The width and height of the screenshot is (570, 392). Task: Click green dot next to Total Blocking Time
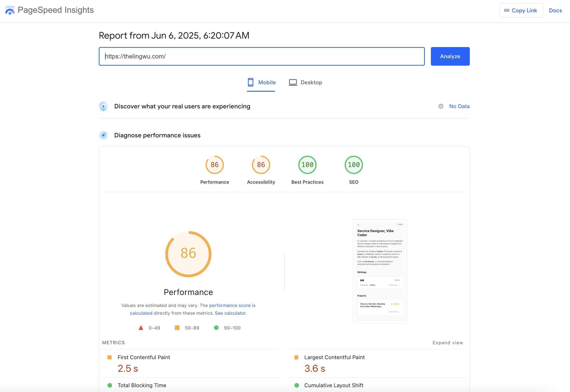click(110, 385)
